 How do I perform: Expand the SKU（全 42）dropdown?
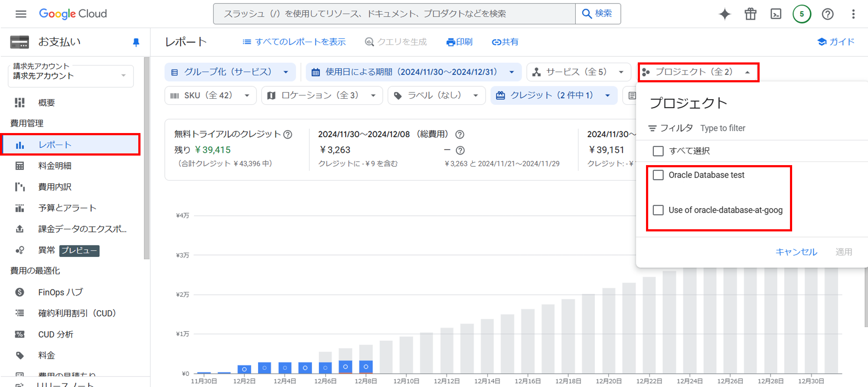[210, 95]
